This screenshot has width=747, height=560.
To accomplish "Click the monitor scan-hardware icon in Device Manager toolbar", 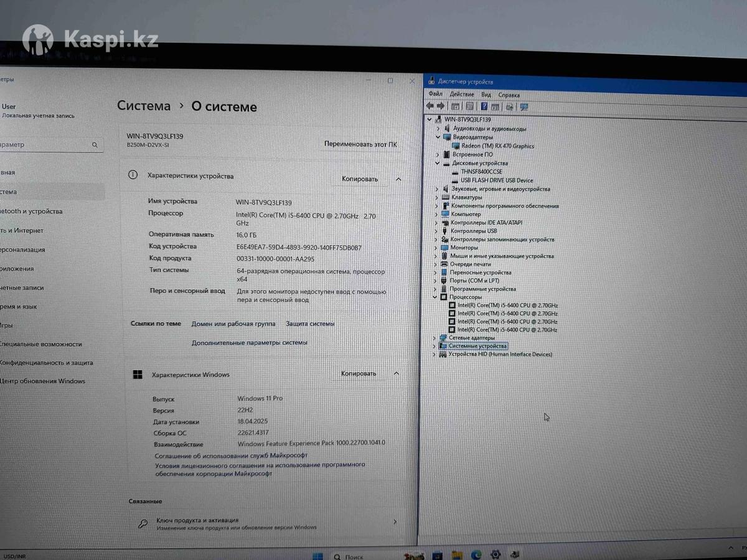I will tap(524, 107).
